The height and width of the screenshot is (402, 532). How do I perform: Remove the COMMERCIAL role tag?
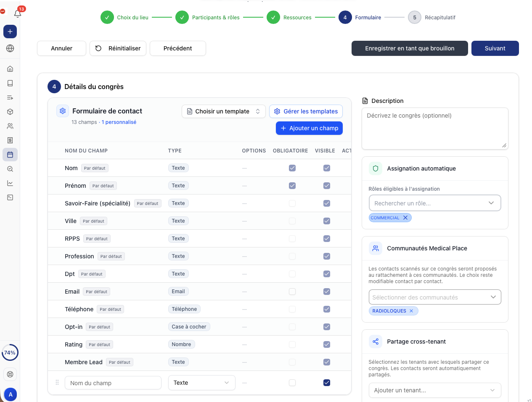pos(405,218)
